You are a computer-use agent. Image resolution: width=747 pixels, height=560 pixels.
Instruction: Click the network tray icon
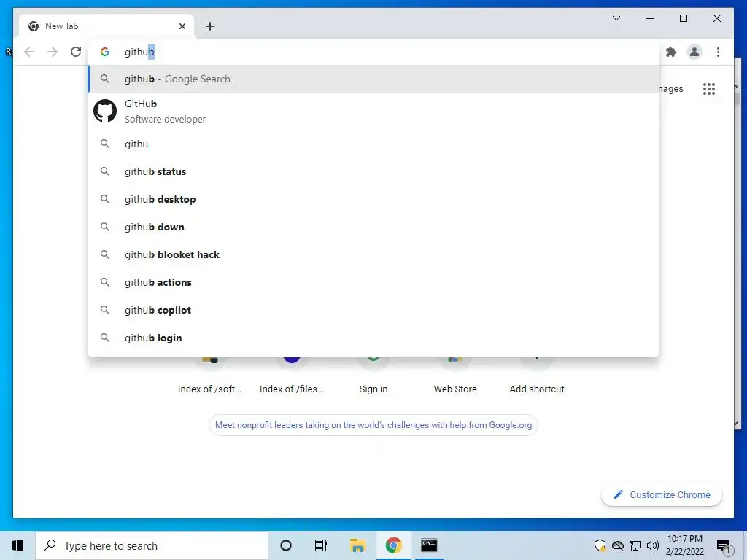point(635,545)
